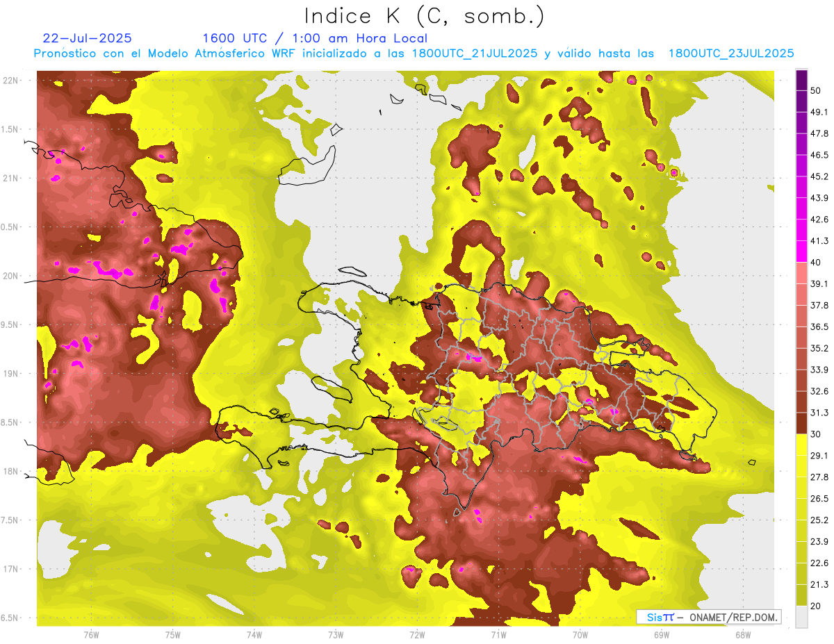Screen dimensions: 834x644
Task: Click the '68W' longitude axis label
Action: 742,635
